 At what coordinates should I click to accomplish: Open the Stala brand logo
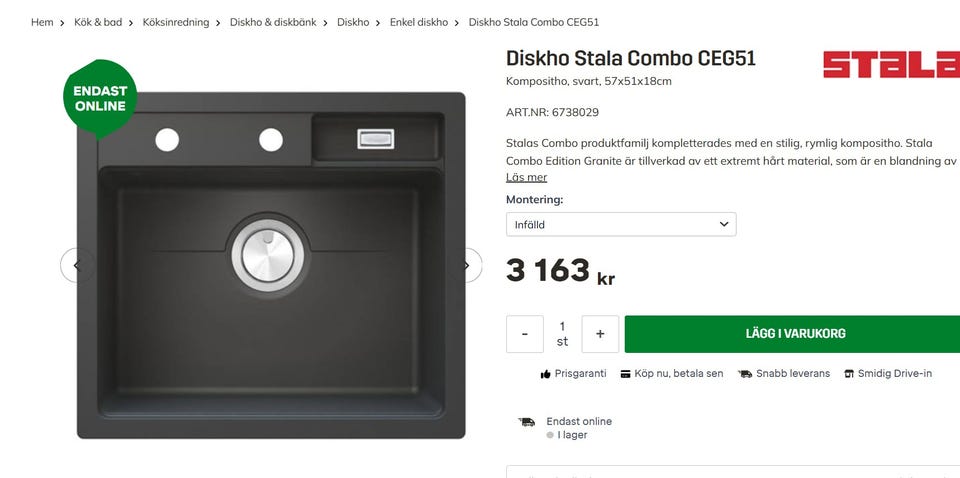click(x=891, y=64)
